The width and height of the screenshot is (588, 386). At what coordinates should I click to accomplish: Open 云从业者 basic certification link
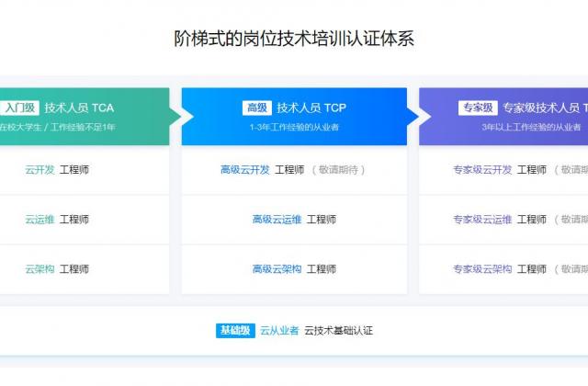[279, 331]
